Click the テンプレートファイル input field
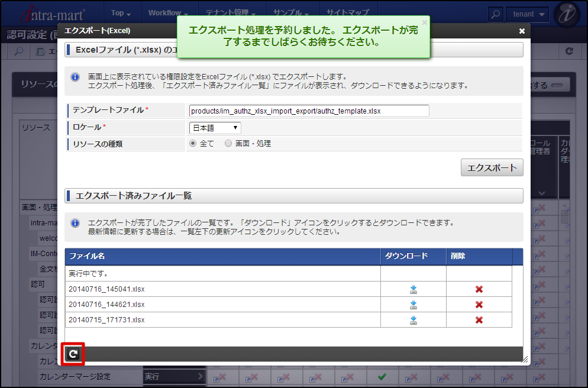588x388 pixels. (x=308, y=111)
